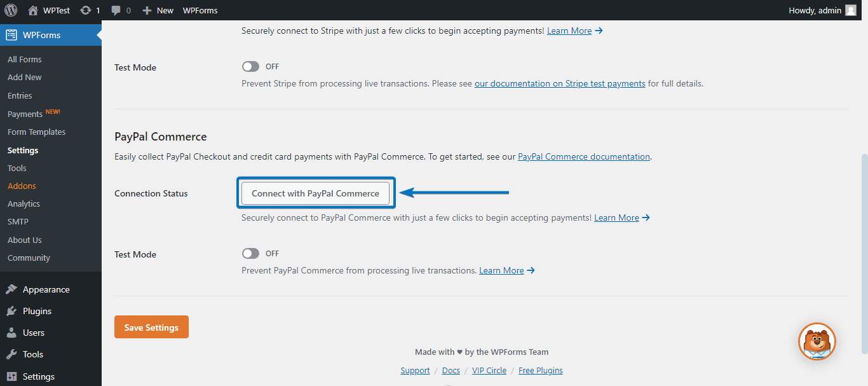Open the WPForms sidebar menu header

[51, 35]
